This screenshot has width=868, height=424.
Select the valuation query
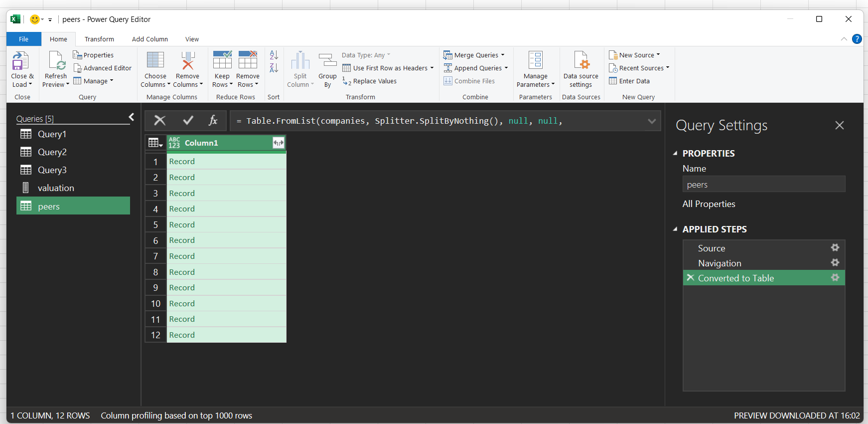click(73, 188)
